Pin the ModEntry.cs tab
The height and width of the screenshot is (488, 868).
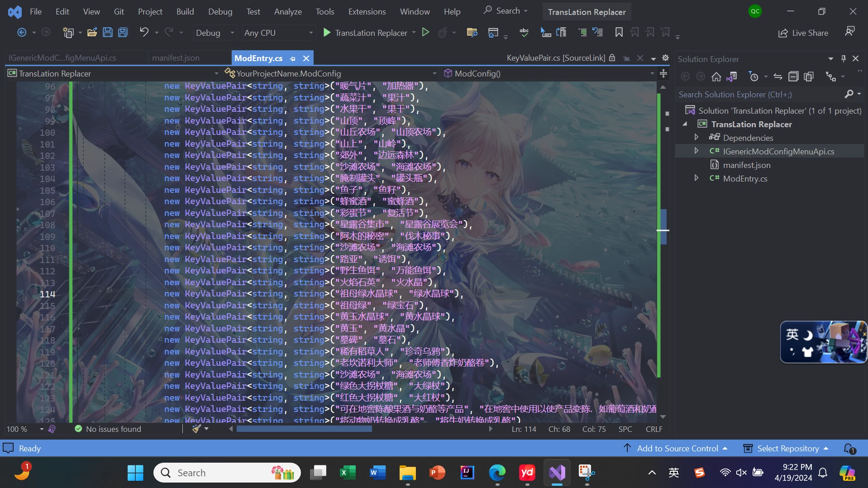(293, 58)
